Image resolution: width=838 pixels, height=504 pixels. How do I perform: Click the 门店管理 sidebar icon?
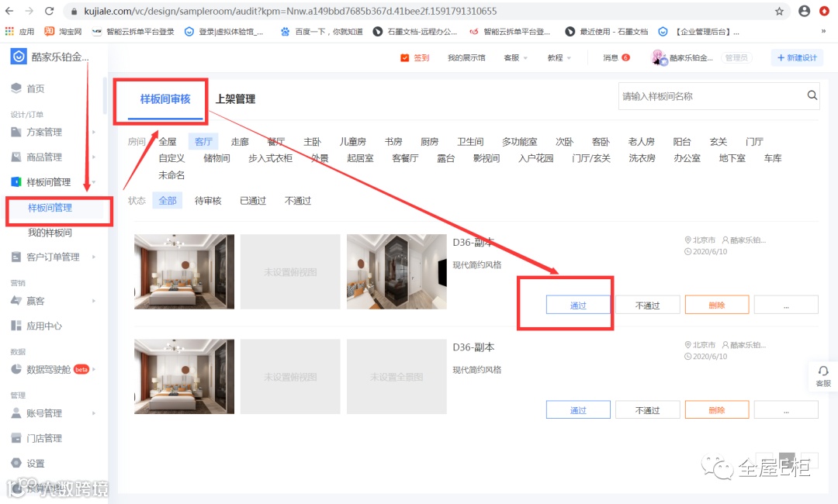(16, 438)
